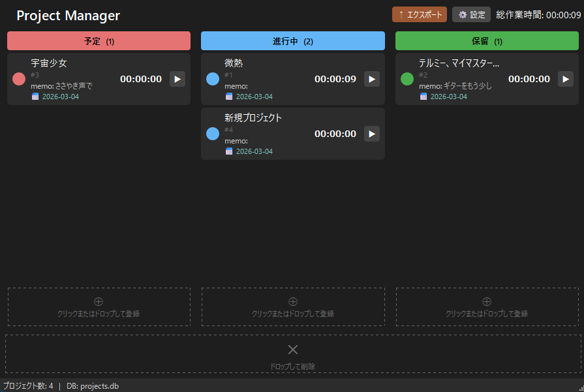Start timer for テルミー、マイマスター project
The height and width of the screenshot is (392, 584).
565,79
